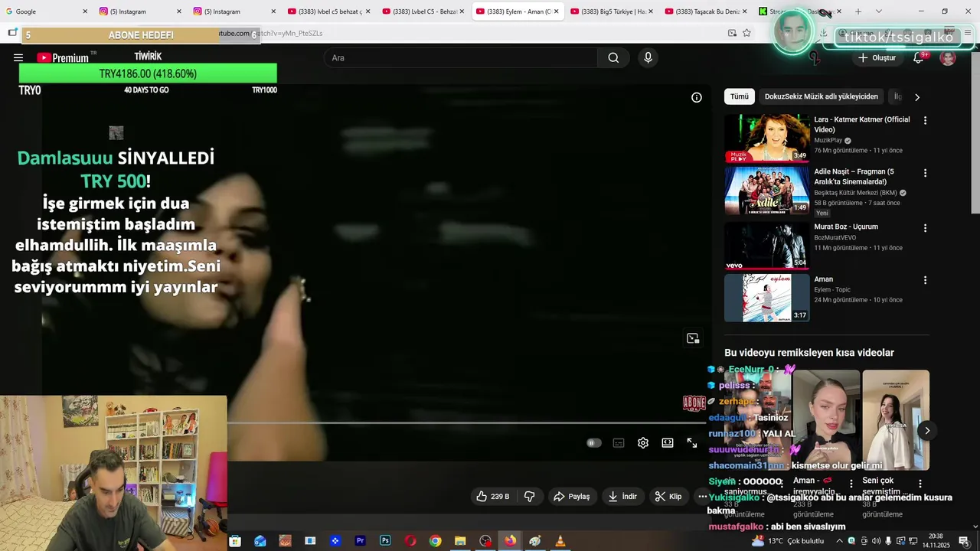Click the Paylaş share button

click(x=571, y=497)
